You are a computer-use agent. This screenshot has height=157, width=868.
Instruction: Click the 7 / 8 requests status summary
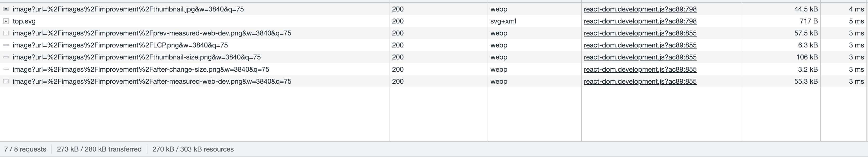pyautogui.click(x=25, y=149)
